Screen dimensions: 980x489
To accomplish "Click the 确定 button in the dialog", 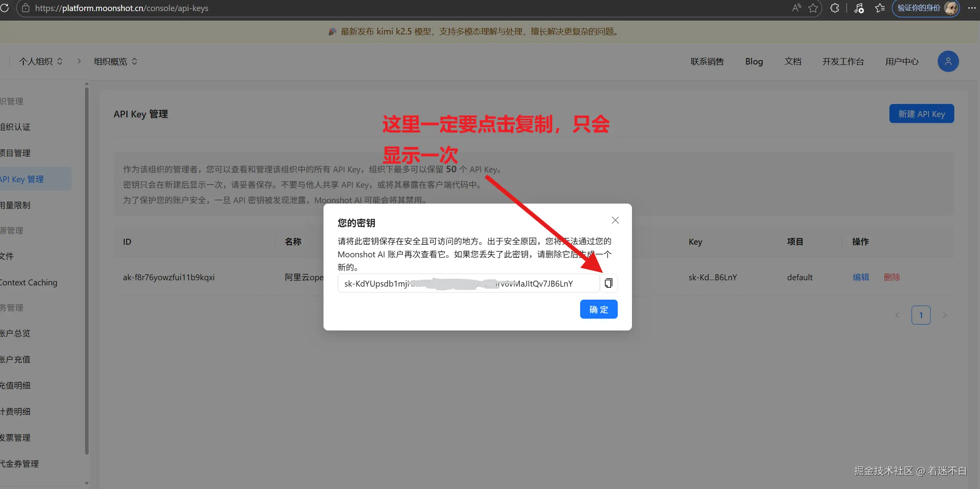I will [598, 309].
